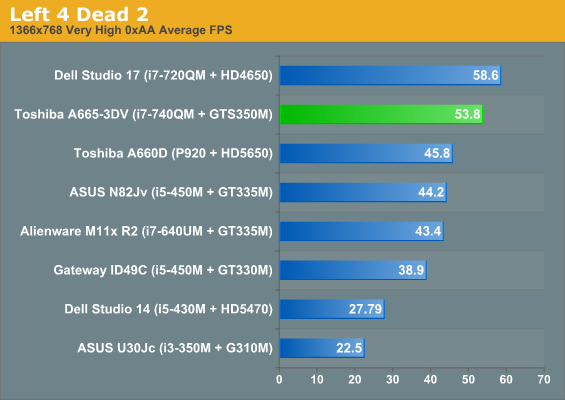Click the 38.9 value on Gateway bar
This screenshot has width=565, height=400.
(411, 270)
